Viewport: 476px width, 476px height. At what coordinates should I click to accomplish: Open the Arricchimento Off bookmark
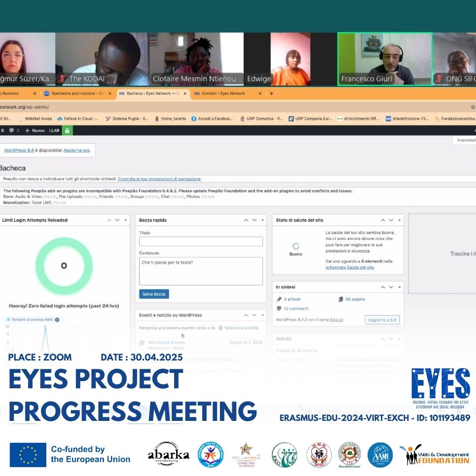[358, 119]
